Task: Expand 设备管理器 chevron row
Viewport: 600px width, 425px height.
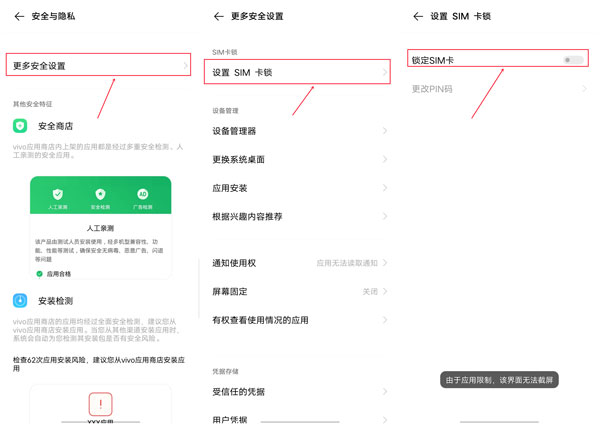Action: pos(297,131)
